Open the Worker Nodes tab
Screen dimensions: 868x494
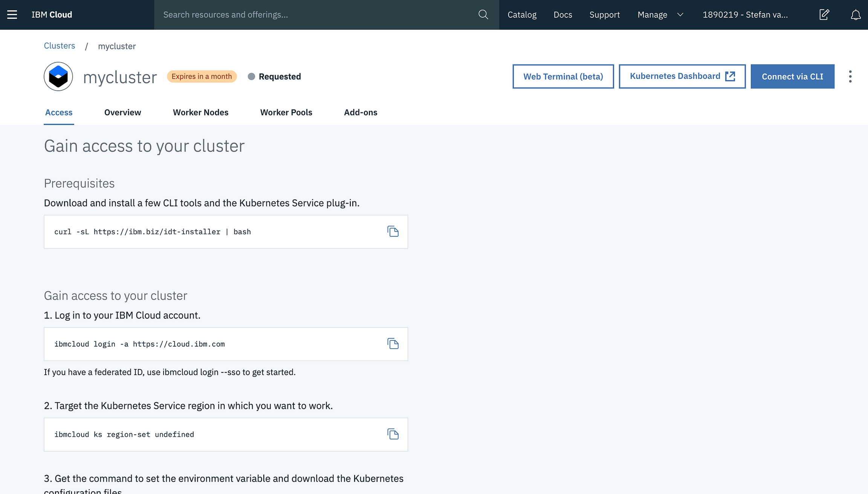(x=201, y=112)
